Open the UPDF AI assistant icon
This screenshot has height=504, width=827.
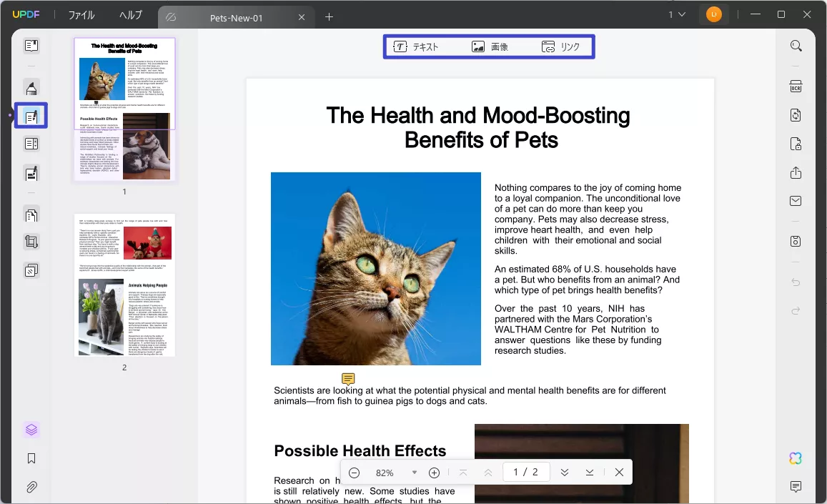(796, 459)
